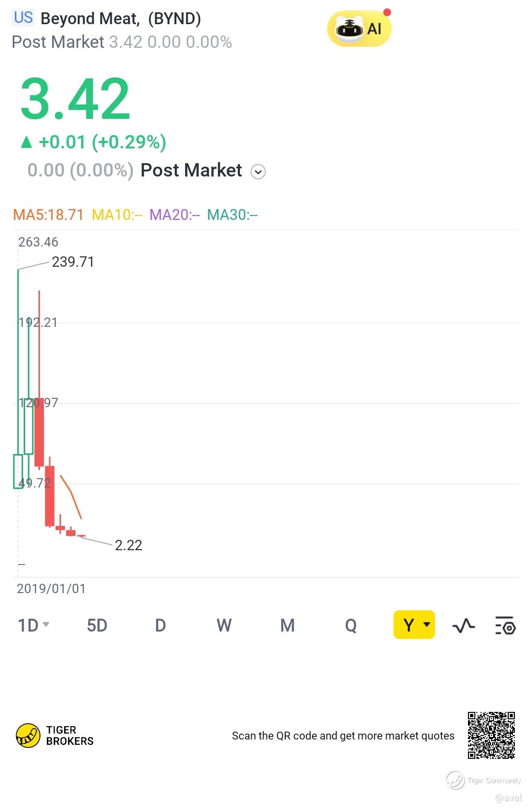Switch to the 5D chart tab
This screenshot has width=532, height=810.
[x=97, y=625]
